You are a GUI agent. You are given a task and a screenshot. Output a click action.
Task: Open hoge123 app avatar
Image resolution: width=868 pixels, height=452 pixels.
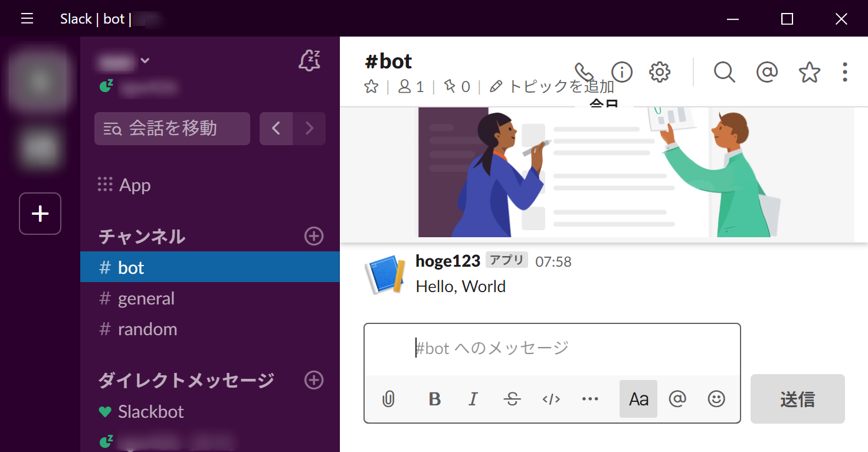(385, 274)
